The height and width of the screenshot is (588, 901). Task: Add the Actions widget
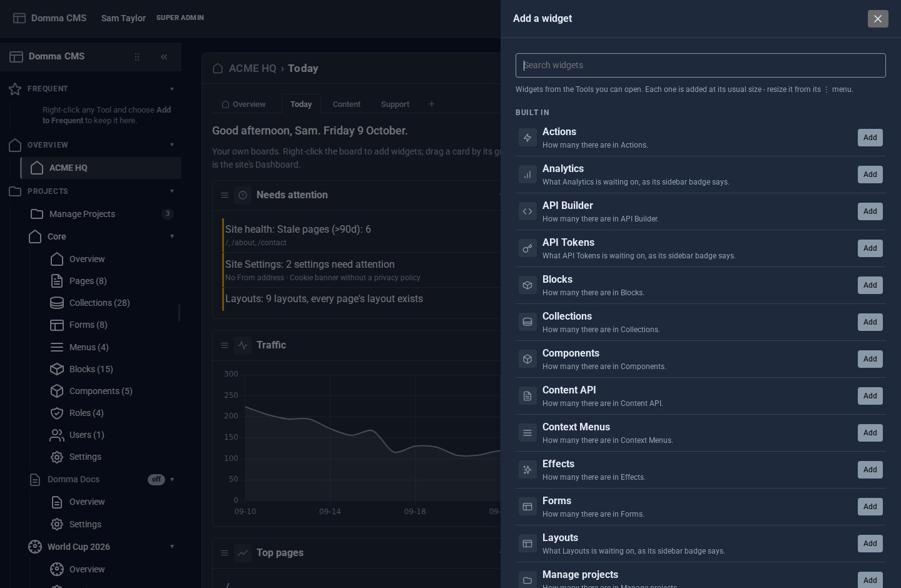(x=870, y=138)
